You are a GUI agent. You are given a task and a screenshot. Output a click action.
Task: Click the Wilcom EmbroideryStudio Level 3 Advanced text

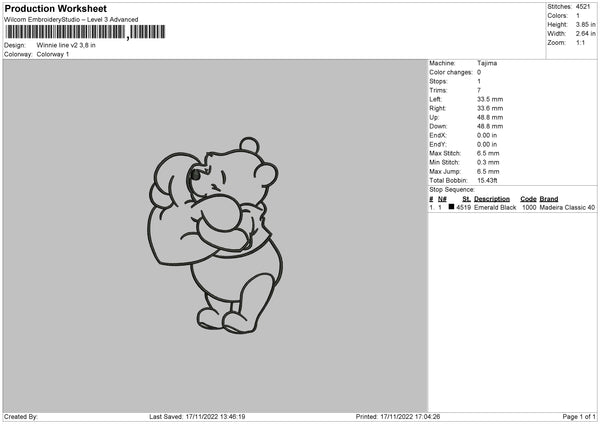click(71, 20)
